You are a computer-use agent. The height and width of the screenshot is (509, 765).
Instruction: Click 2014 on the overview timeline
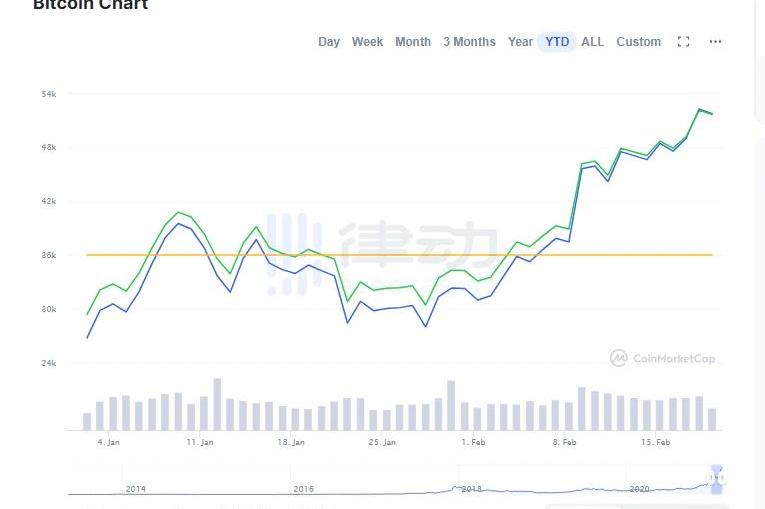point(136,489)
